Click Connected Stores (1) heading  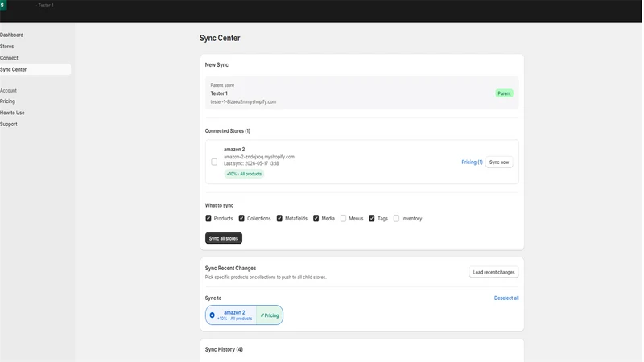tap(228, 131)
